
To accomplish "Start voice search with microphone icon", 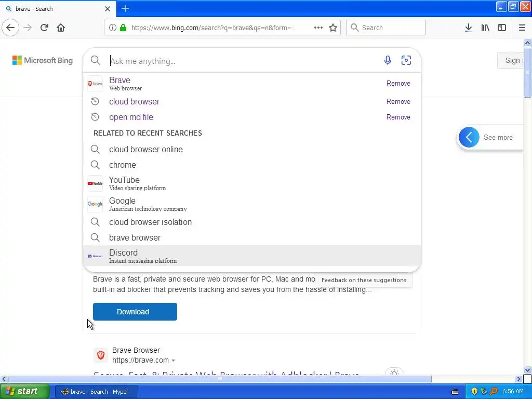I will coord(388,60).
